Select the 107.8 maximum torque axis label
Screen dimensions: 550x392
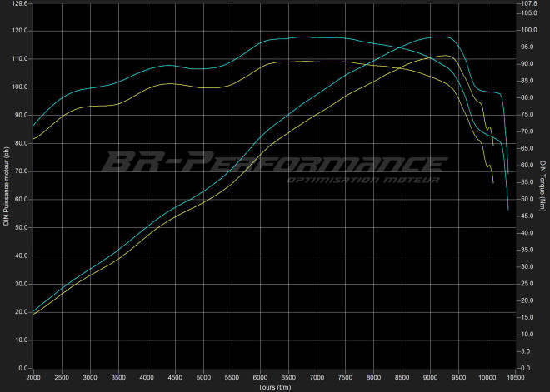click(529, 4)
